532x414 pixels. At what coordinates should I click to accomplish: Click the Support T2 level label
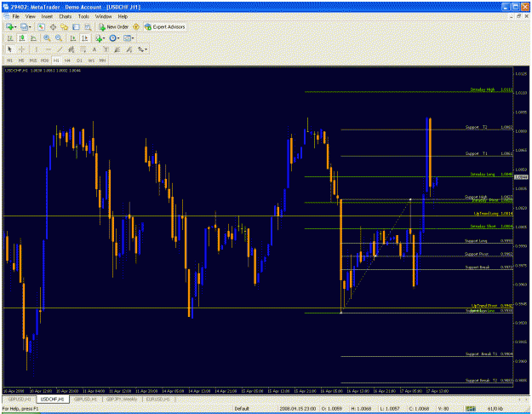[x=476, y=127]
